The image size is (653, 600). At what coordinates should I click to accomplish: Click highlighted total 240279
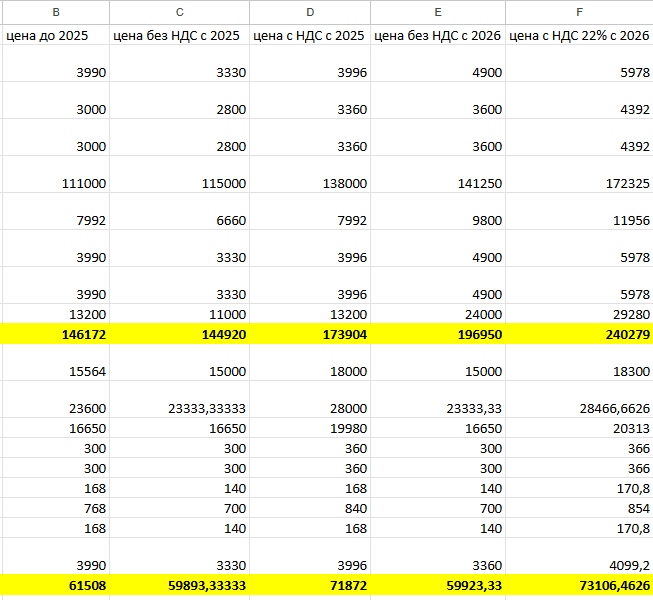pyautogui.click(x=579, y=335)
